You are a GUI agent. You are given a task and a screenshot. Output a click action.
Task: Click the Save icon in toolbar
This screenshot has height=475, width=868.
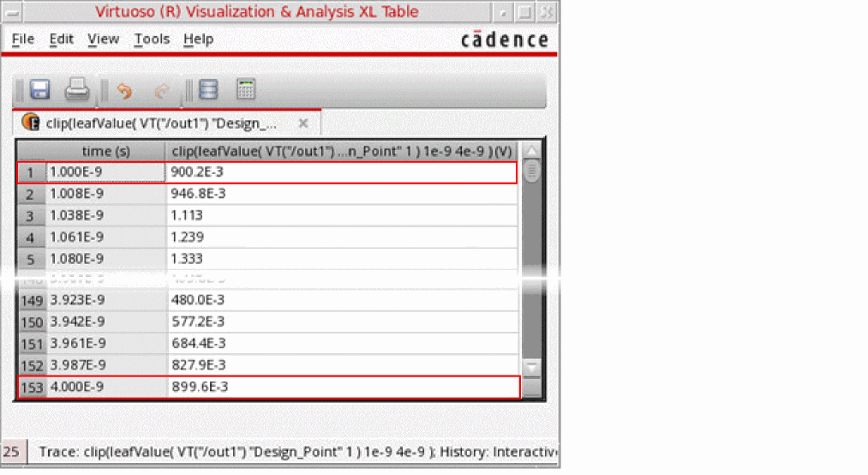point(40,89)
